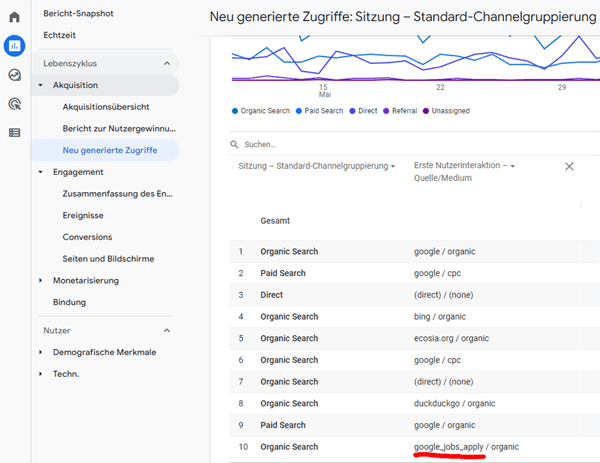The image size is (600, 463).
Task: Click (direct) / (none) in row 3
Action: pyautogui.click(x=443, y=295)
